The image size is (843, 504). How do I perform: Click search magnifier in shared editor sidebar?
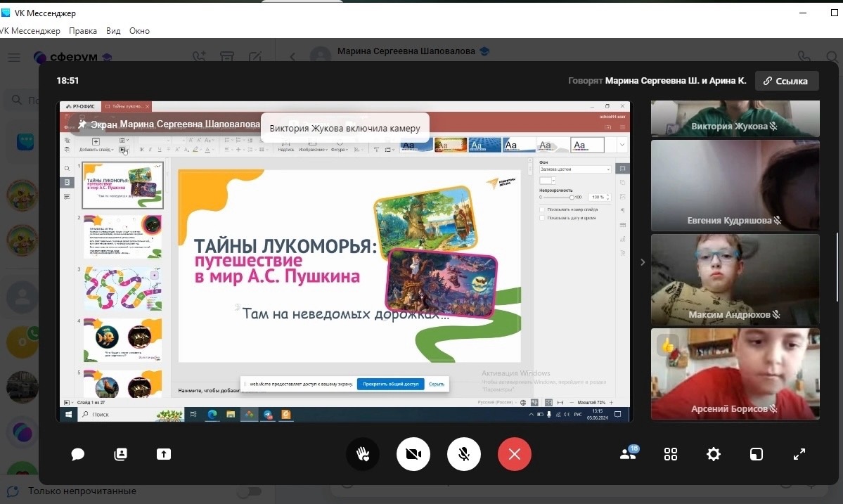[67, 168]
